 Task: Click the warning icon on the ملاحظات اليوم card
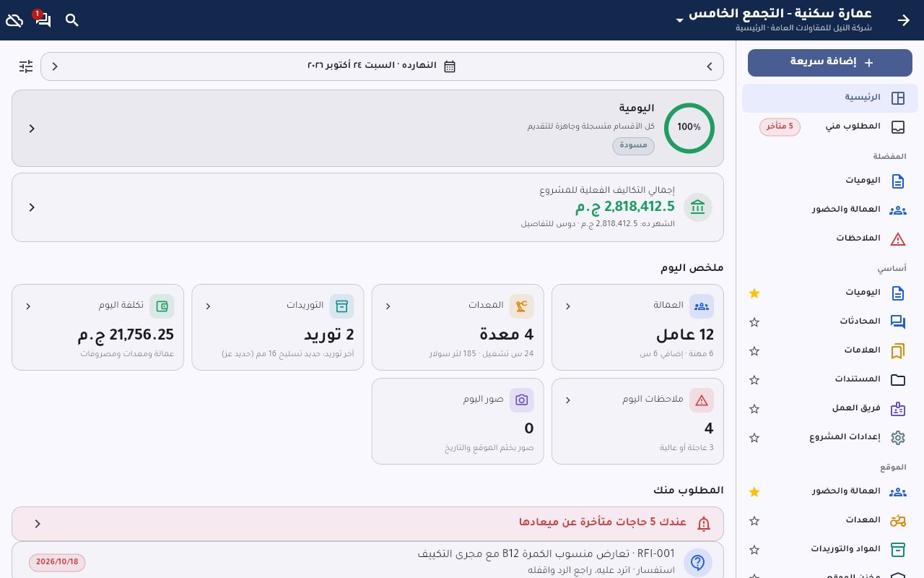702,400
